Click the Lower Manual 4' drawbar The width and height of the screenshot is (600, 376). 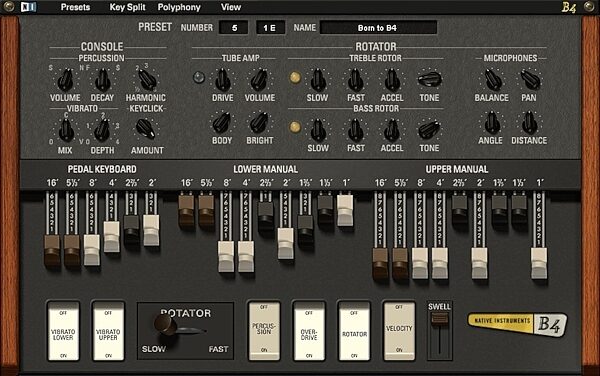(x=246, y=257)
